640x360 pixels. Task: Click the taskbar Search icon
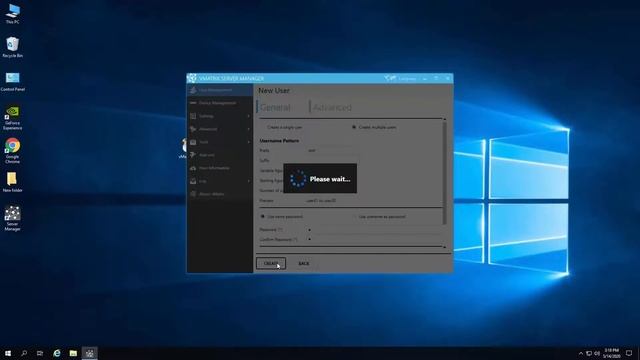pos(24,353)
